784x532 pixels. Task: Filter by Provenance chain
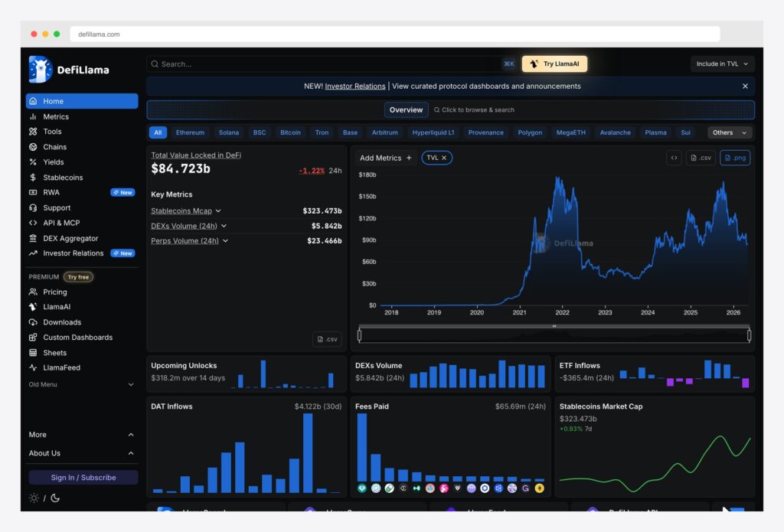coord(486,132)
